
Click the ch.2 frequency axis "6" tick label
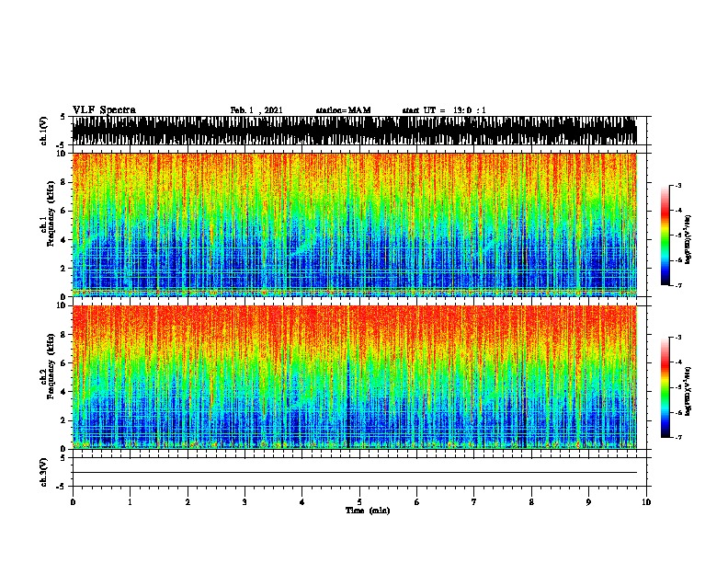tap(63, 362)
